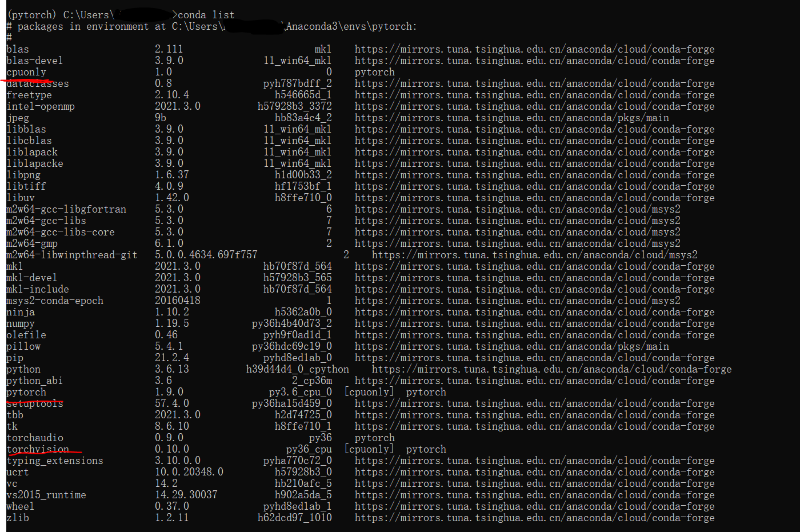Select the 'dataclasses' package name
The image size is (800, 532).
pyautogui.click(x=38, y=83)
